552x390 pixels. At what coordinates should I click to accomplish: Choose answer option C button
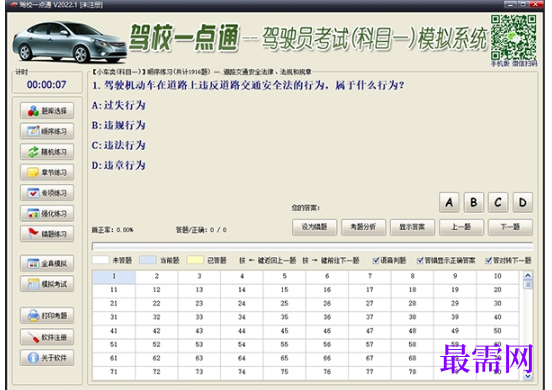(498, 202)
